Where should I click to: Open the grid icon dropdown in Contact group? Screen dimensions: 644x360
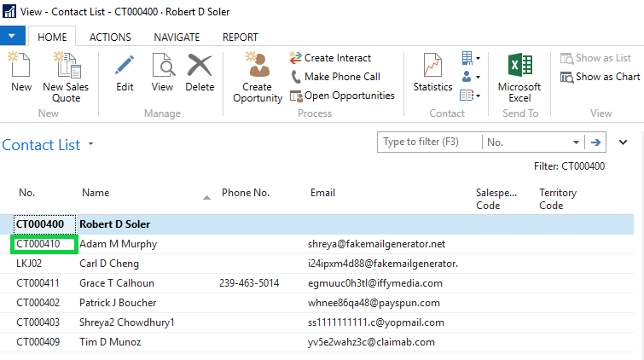tap(471, 58)
